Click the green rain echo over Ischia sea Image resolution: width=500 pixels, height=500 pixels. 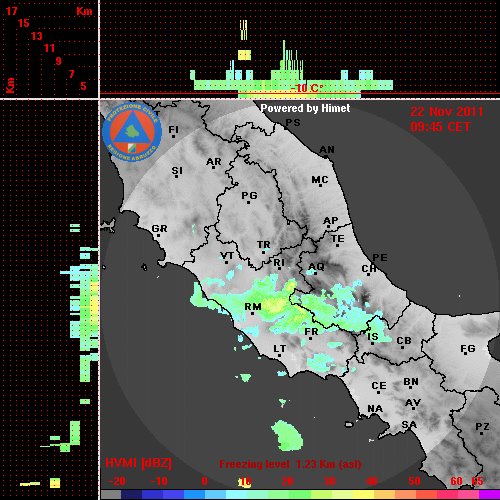pyautogui.click(x=287, y=435)
